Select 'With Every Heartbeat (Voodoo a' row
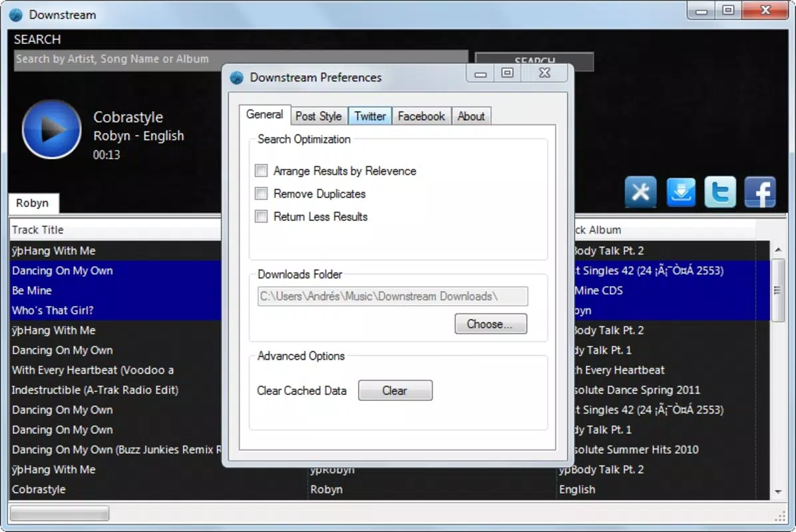 (x=116, y=370)
